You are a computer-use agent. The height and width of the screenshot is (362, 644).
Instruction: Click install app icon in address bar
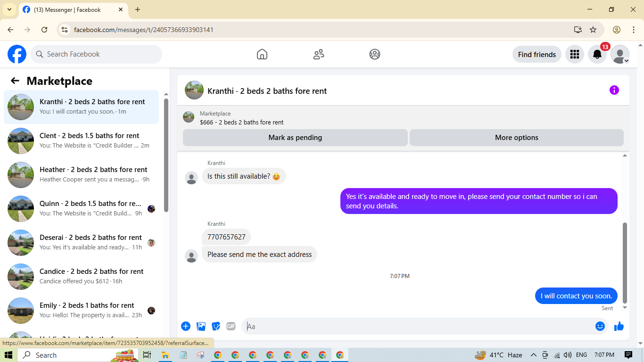(578, 30)
